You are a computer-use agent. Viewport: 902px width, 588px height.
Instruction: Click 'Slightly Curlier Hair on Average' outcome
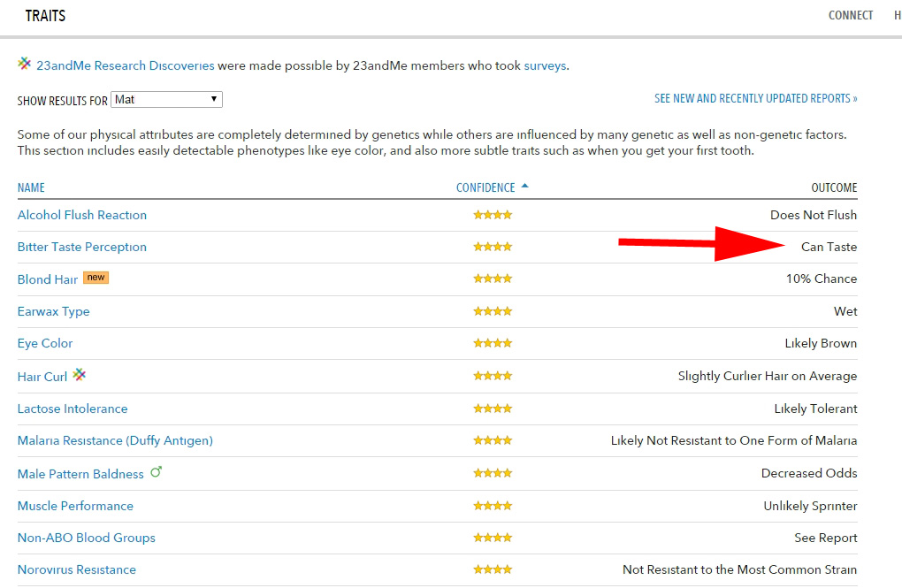pos(768,377)
